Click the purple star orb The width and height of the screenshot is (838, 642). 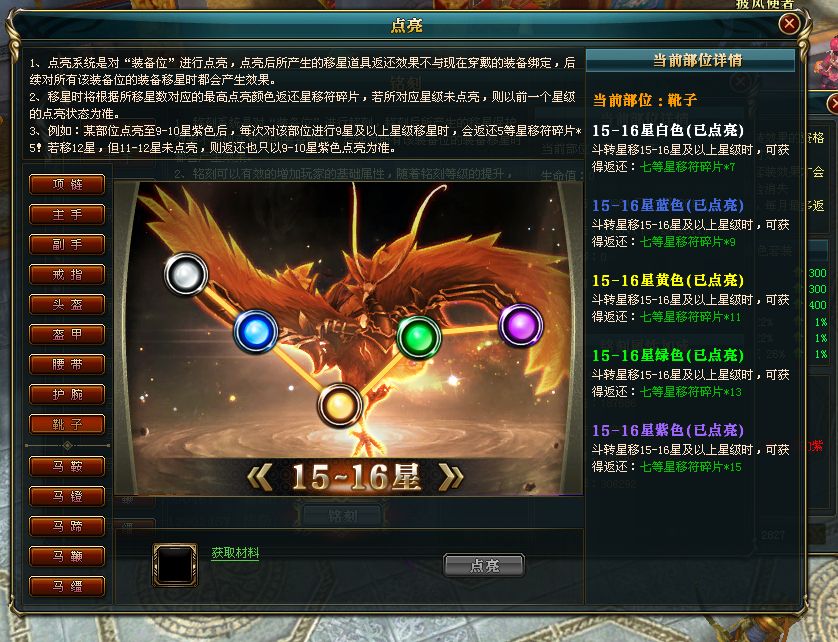pos(521,325)
